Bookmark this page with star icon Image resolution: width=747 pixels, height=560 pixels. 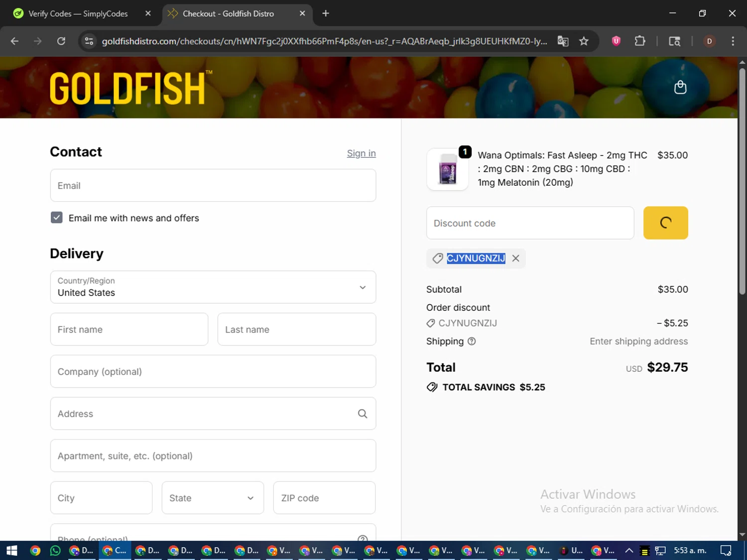[x=584, y=41]
